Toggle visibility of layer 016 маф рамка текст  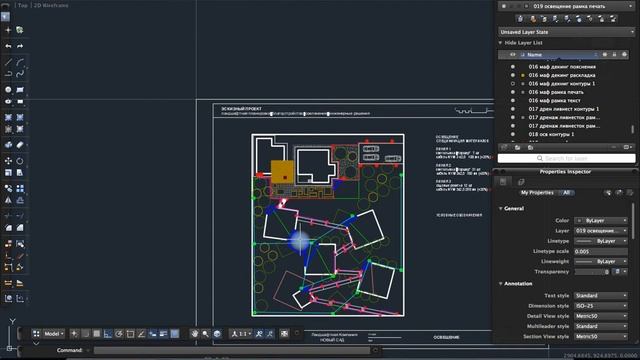(513, 100)
